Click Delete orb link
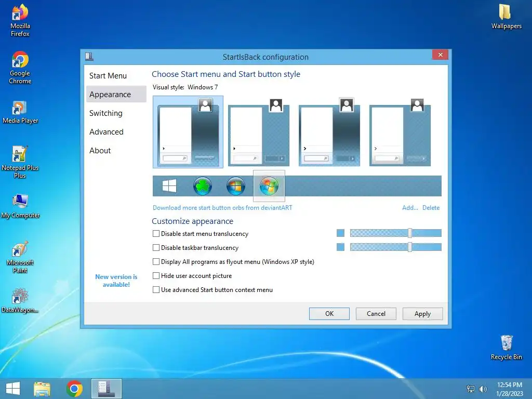 pos(431,208)
